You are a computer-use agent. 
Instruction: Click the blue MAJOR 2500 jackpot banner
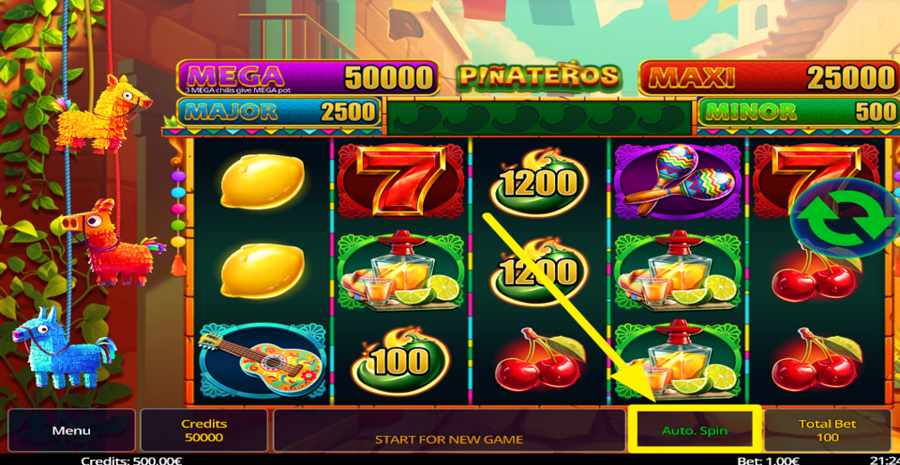(x=278, y=112)
